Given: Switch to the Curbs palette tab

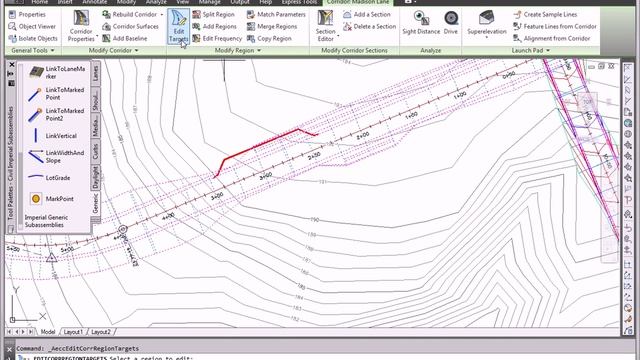Looking at the screenshot, I should pyautogui.click(x=96, y=151).
